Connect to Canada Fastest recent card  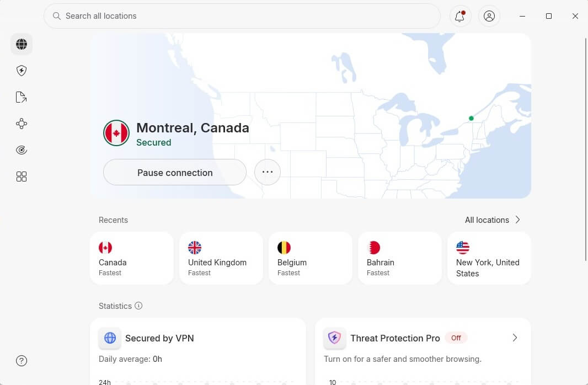132,258
